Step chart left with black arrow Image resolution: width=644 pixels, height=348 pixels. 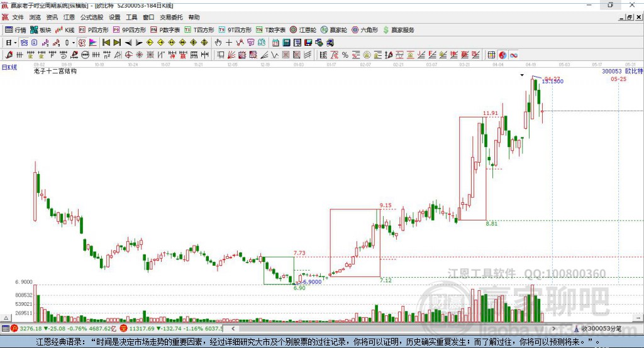pyautogui.click(x=128, y=43)
